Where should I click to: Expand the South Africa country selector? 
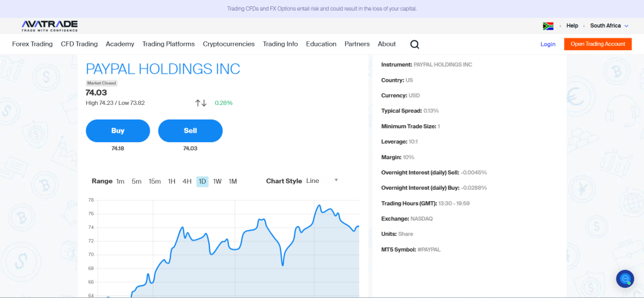[x=609, y=26]
